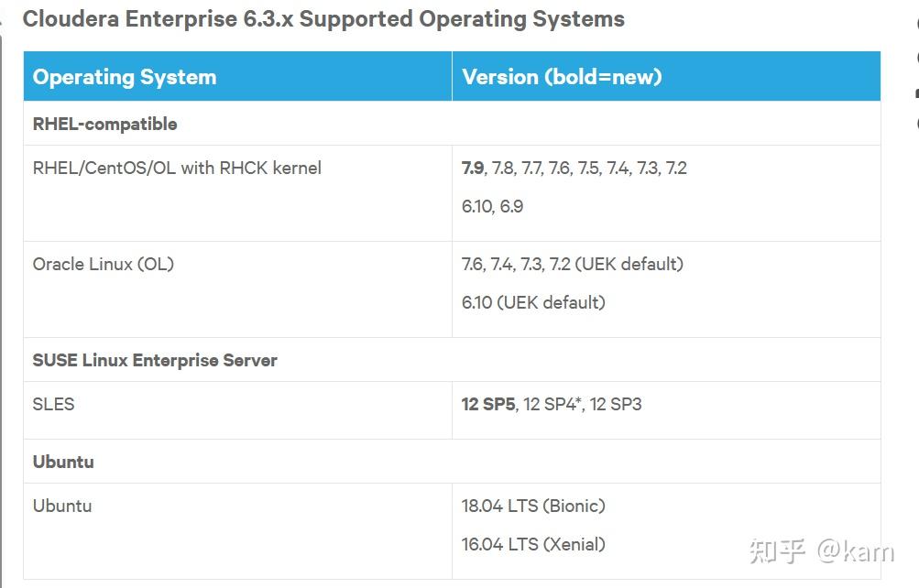This screenshot has width=919, height=588.
Task: Click the RHEL/CentOS/OL with RHCK kernel cell
Action: tap(177, 168)
